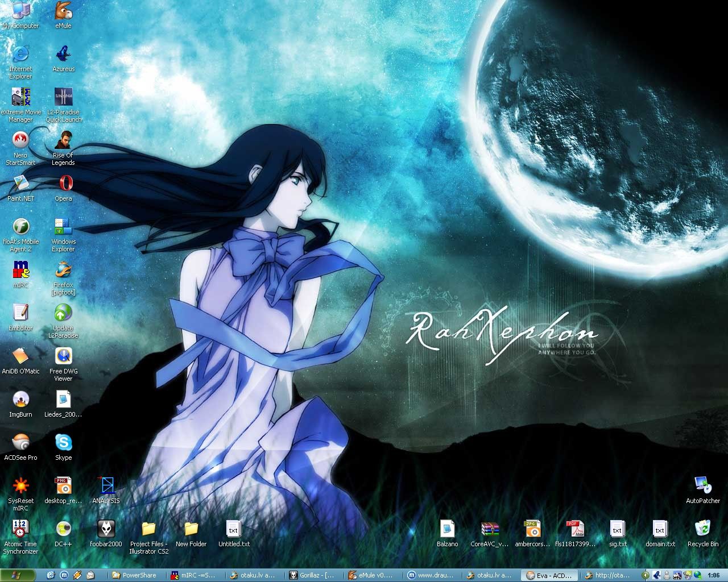Click Internet Explorer quick launch icon

point(51,575)
